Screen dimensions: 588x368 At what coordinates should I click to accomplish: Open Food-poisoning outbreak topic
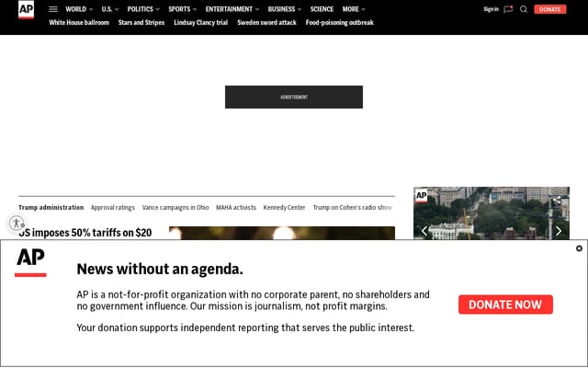(339, 22)
